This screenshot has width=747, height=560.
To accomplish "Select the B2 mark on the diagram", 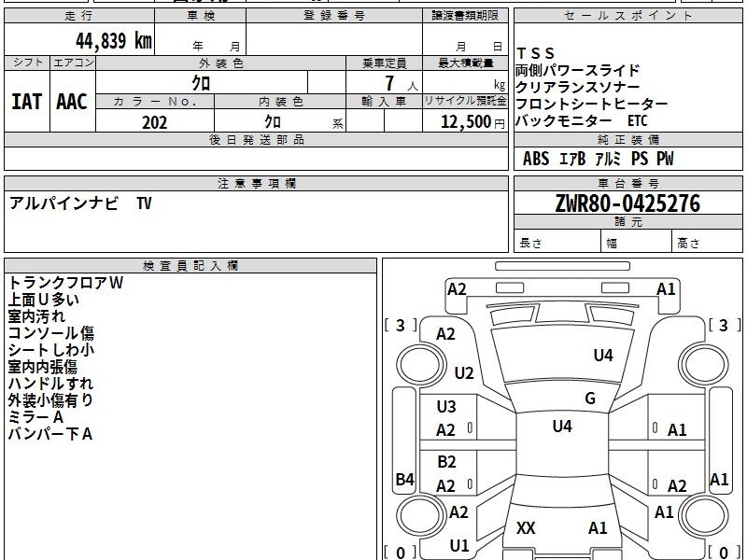I will tap(446, 462).
